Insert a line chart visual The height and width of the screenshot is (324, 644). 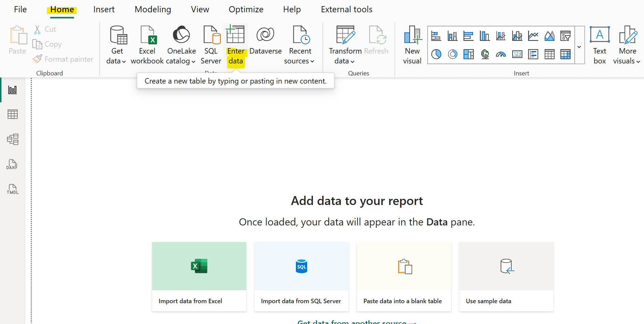pos(533,36)
